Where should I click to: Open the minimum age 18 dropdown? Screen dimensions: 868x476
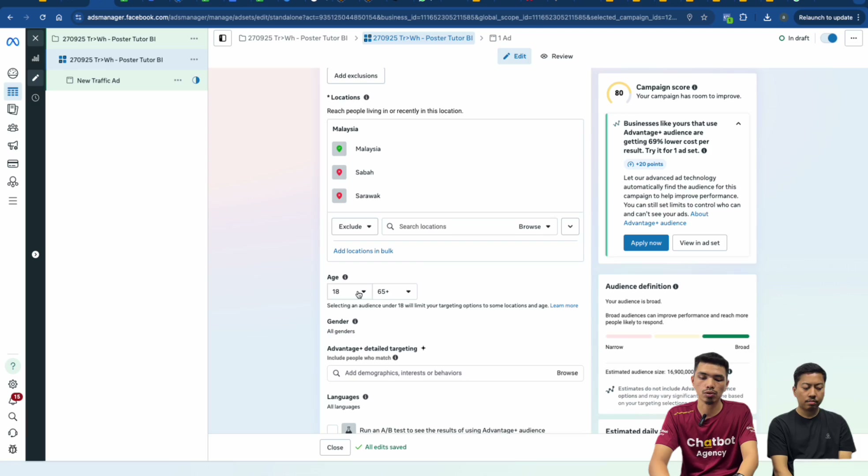(350, 292)
